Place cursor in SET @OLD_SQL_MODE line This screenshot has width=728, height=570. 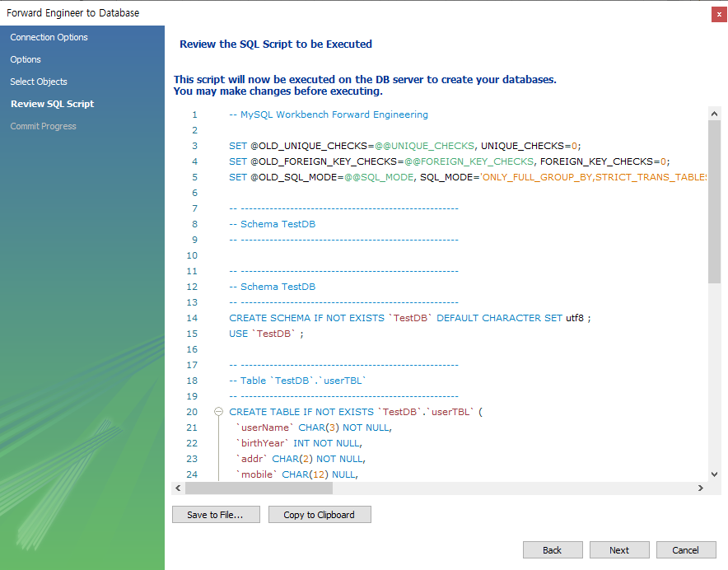(468, 177)
